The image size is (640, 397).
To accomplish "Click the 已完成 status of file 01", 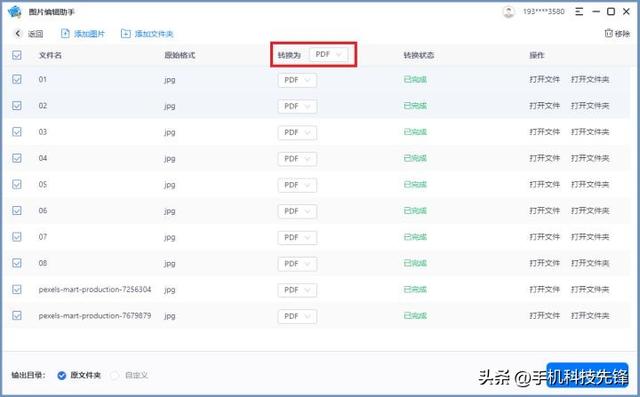I will pos(415,80).
